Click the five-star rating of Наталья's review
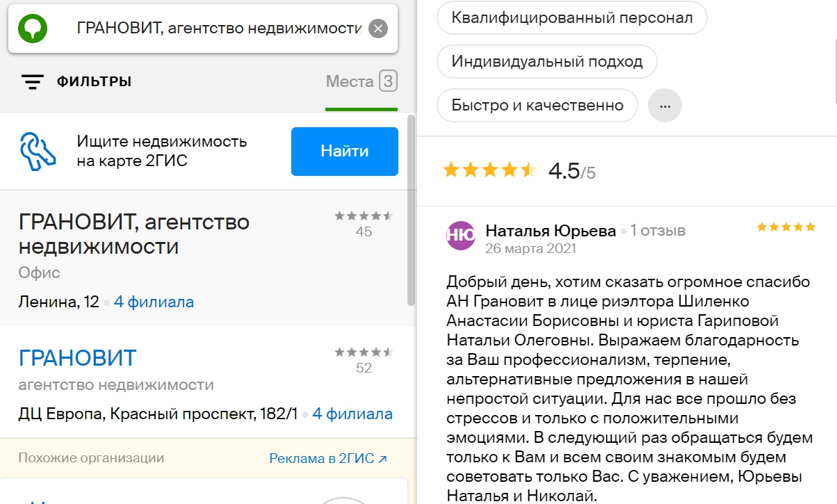 point(786,227)
